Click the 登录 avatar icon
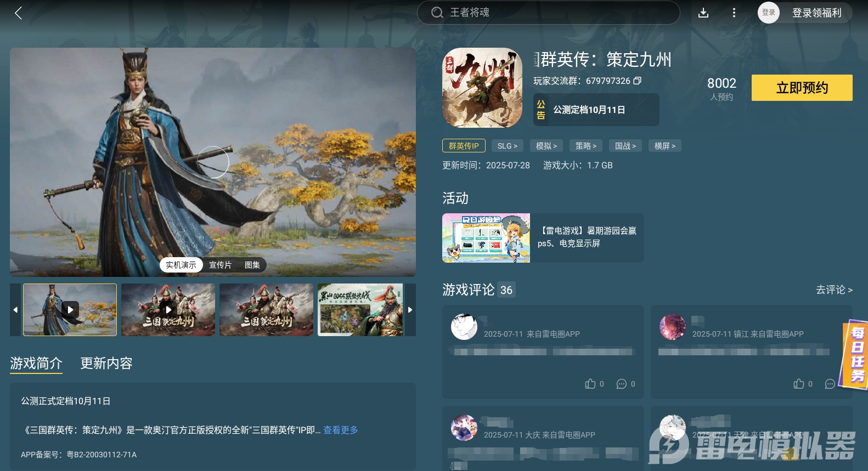This screenshot has width=868, height=471. click(x=769, y=13)
